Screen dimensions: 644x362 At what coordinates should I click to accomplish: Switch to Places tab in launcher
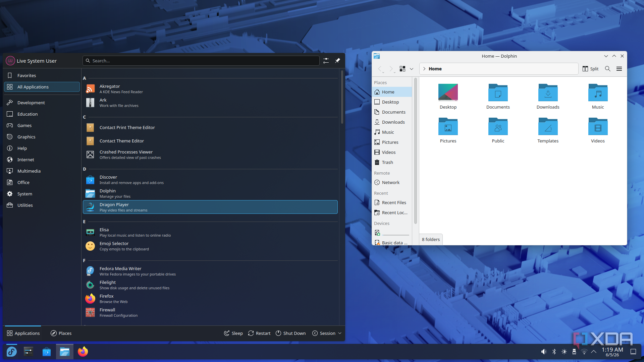61,333
